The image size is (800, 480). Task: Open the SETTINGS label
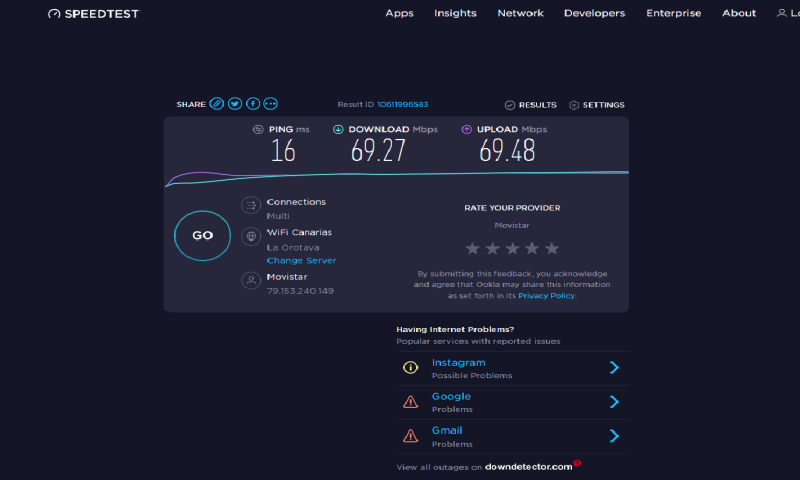604,105
